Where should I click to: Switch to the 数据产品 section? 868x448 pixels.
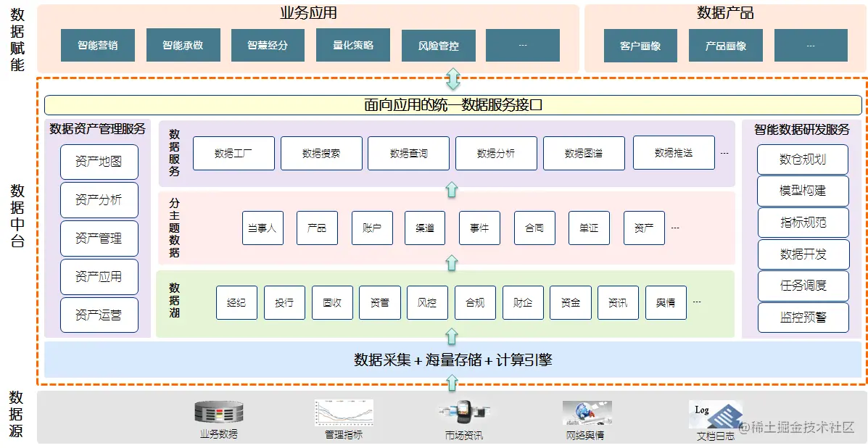(725, 12)
